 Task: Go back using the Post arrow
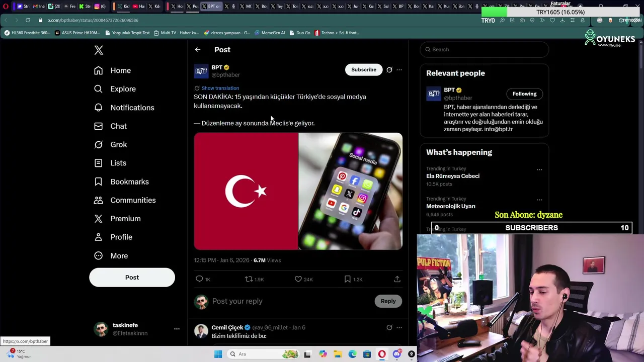tap(198, 50)
